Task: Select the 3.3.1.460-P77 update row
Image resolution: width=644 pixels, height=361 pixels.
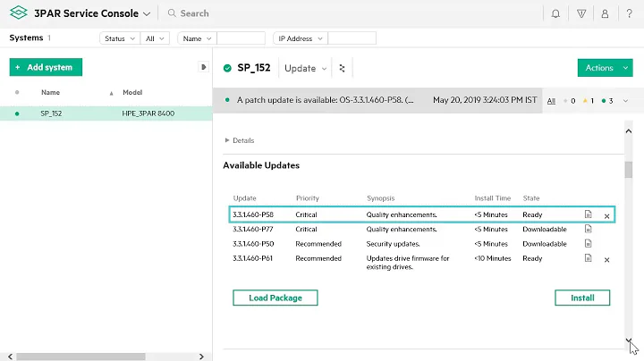Action: [422, 229]
